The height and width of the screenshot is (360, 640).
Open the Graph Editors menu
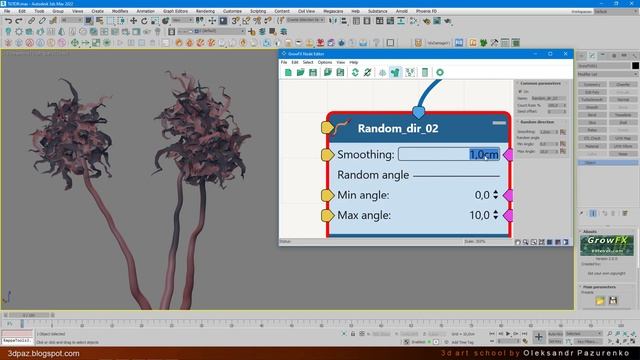(x=175, y=11)
